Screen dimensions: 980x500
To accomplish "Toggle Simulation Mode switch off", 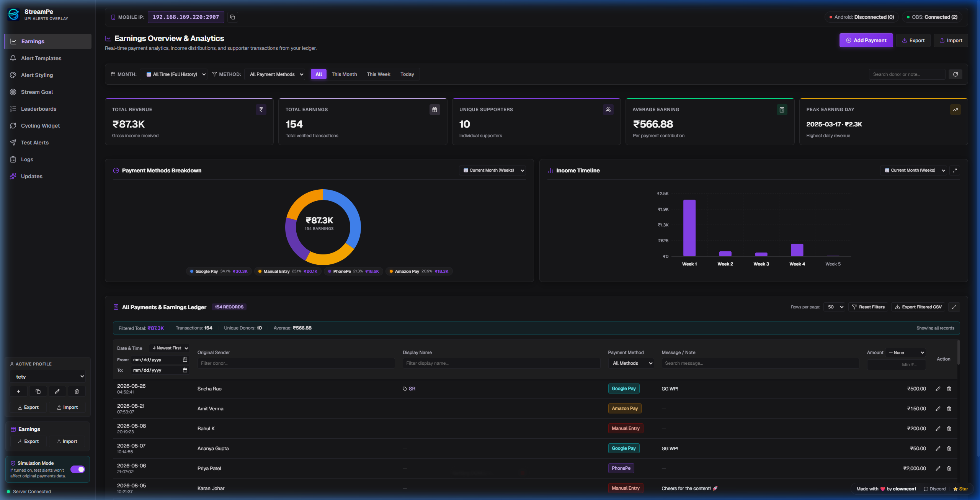I will tap(78, 469).
